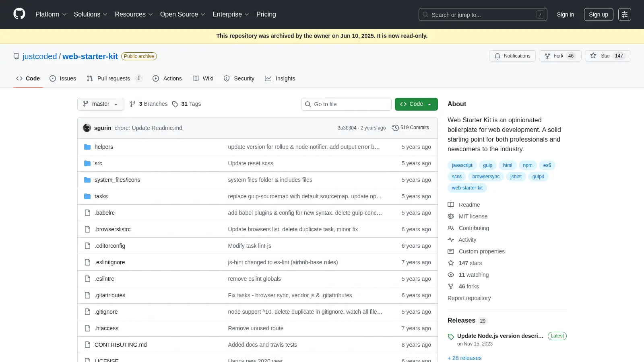View the + 28 releases link
Viewport: 644px width, 362px height.
pos(464,358)
